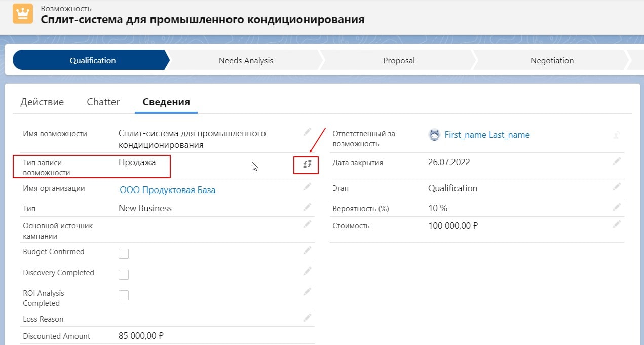
Task: Click the owner avatar icon
Action: coord(434,135)
